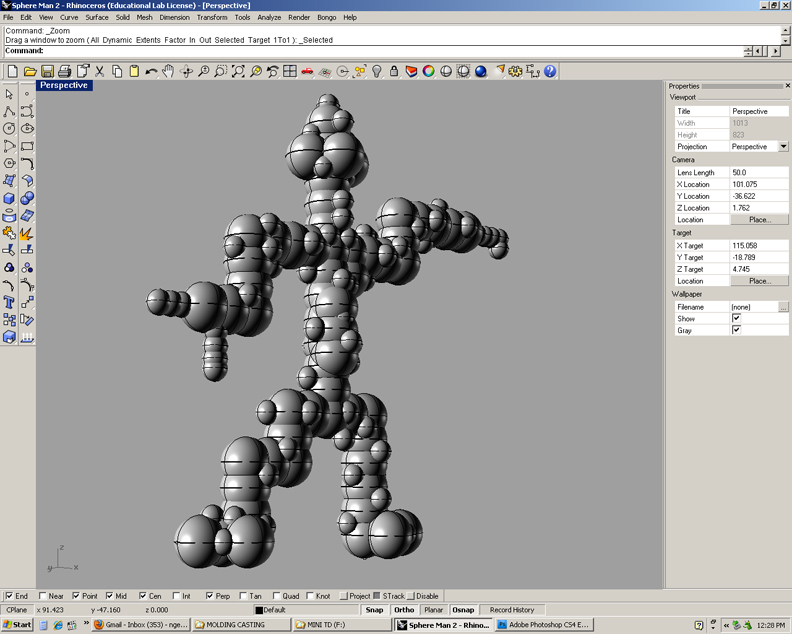Uncheck the Perp object snap checkbox

tap(209, 596)
